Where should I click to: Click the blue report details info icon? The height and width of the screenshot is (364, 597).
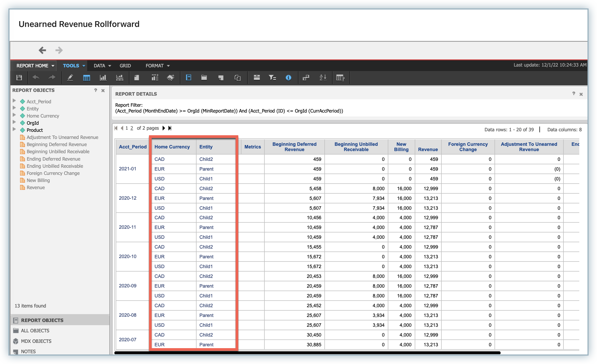pyautogui.click(x=288, y=78)
